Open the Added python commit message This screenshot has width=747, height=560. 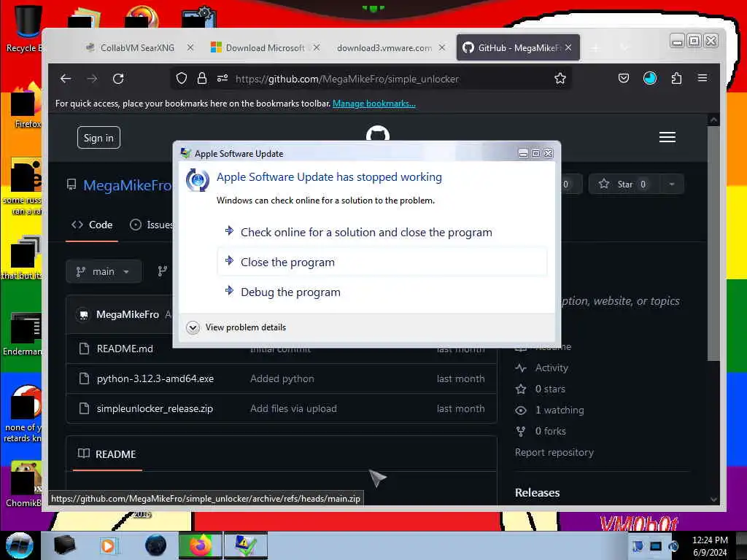click(282, 378)
